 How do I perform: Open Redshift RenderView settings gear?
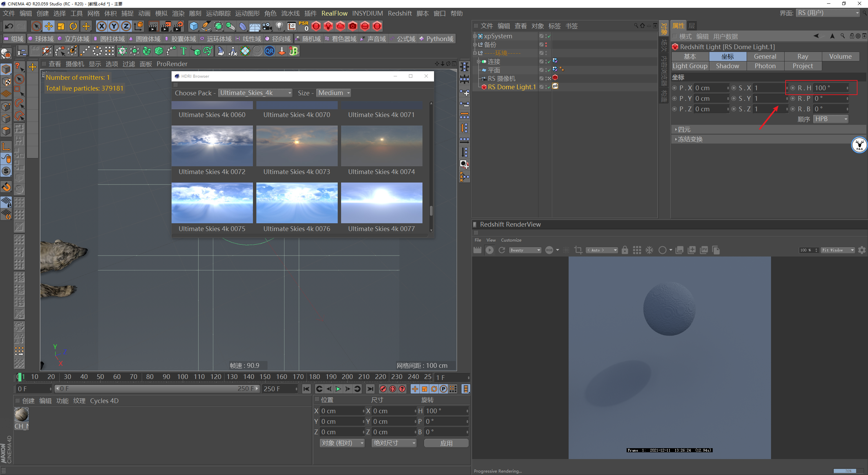[x=862, y=250]
